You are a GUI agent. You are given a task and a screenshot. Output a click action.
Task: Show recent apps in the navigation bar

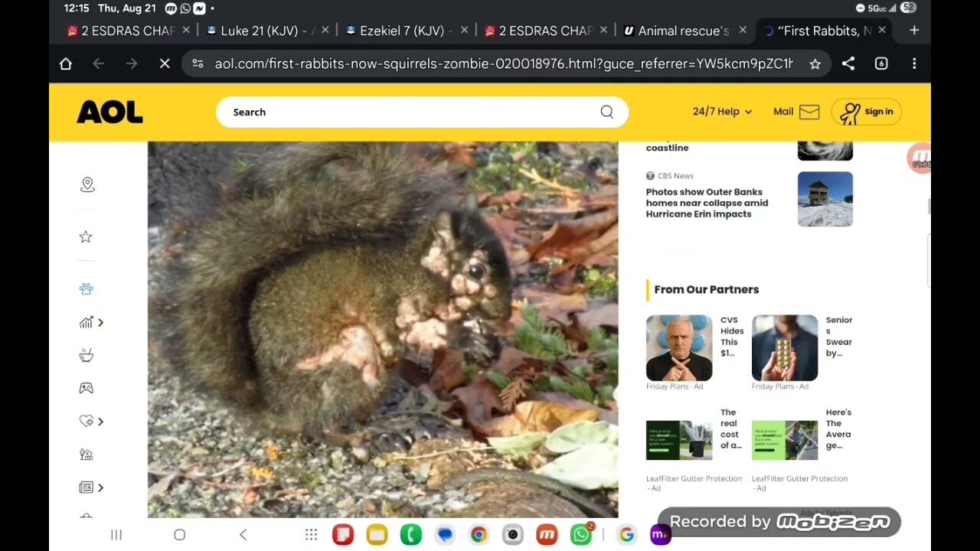pos(116,535)
